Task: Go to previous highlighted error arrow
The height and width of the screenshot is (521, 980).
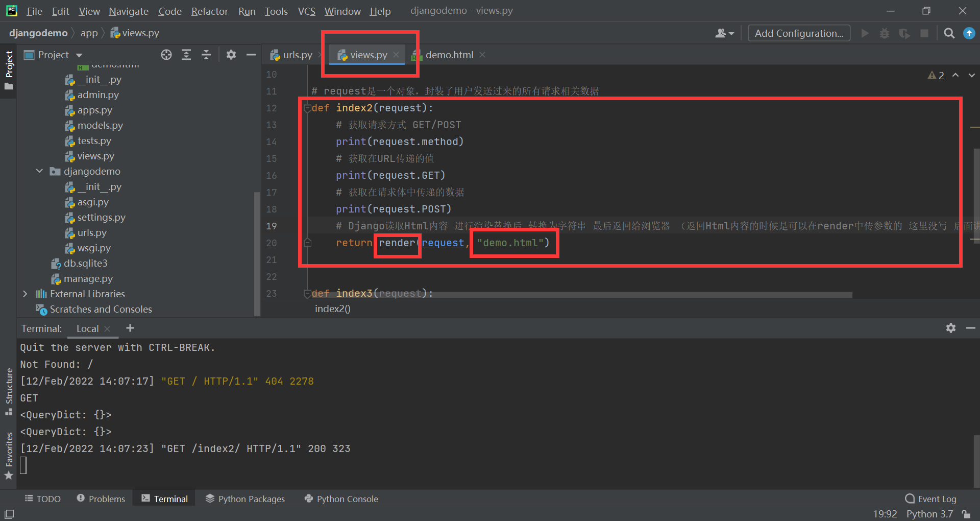Action: point(955,75)
